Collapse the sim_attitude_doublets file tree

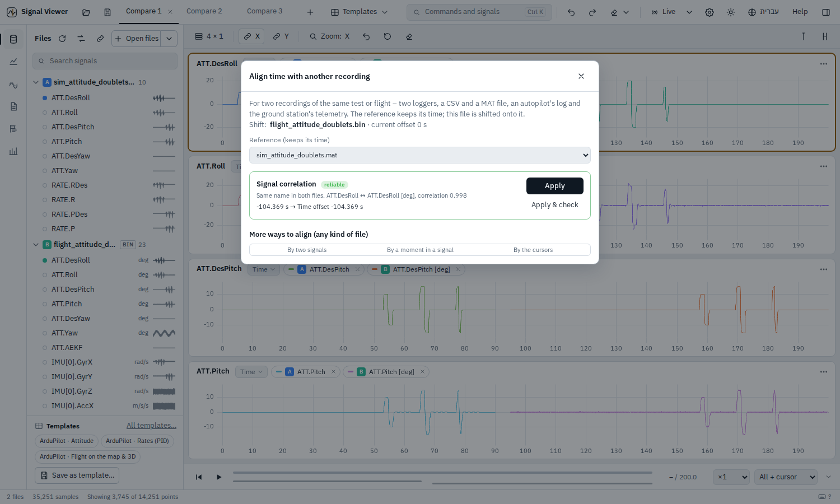tap(36, 82)
